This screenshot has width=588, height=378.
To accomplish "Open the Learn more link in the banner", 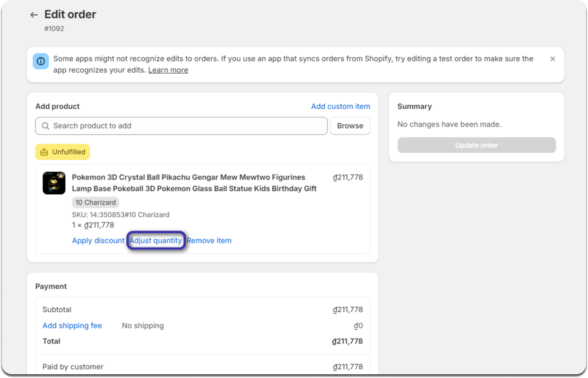I will coord(168,70).
